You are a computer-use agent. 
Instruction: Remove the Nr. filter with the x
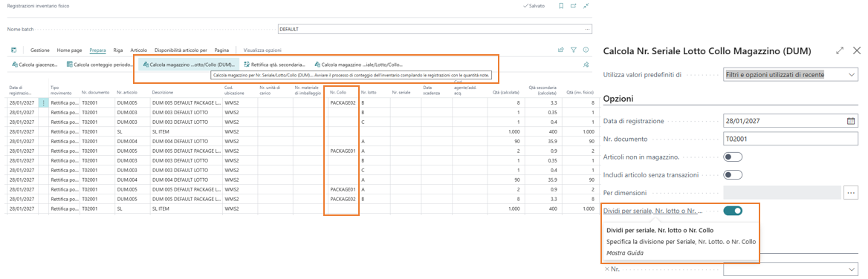click(x=606, y=269)
